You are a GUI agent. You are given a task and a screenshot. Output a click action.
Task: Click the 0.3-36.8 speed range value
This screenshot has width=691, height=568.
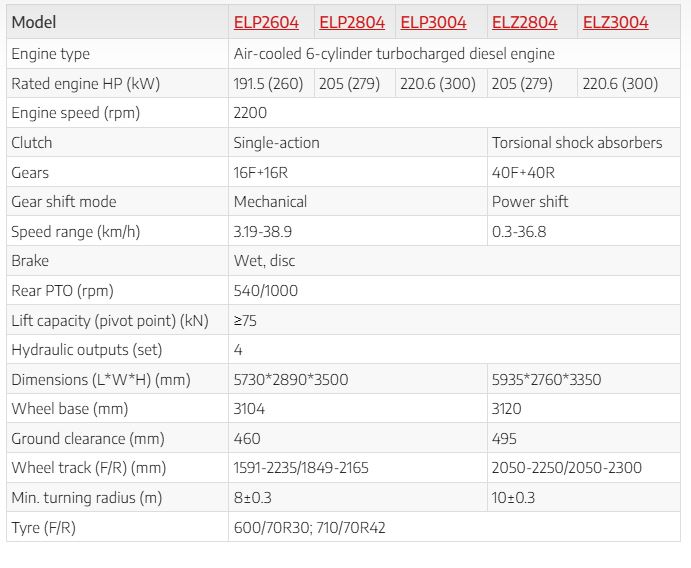519,232
